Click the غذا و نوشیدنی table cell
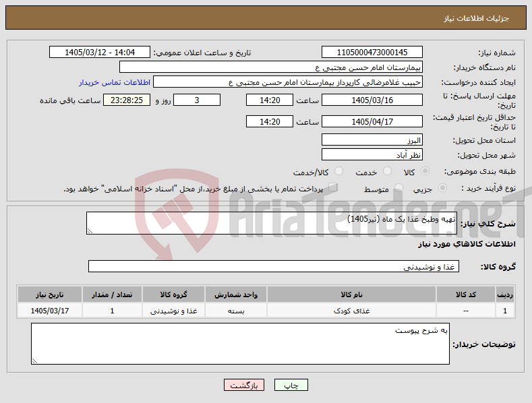Image resolution: width=532 pixels, height=403 pixels. tap(173, 311)
